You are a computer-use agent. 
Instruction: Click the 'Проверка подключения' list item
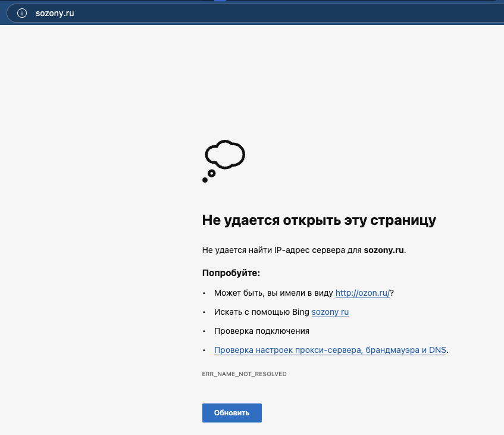pyautogui.click(x=262, y=331)
